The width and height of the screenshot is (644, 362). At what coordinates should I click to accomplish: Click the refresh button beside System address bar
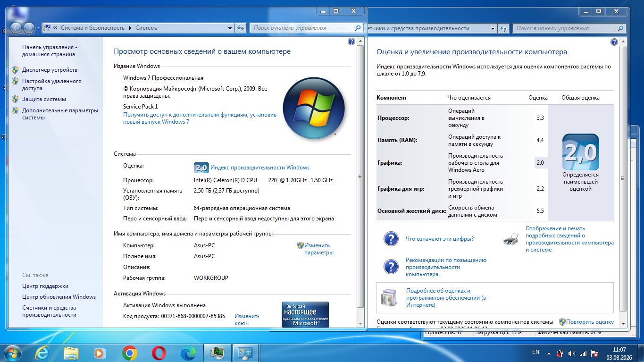tap(241, 28)
